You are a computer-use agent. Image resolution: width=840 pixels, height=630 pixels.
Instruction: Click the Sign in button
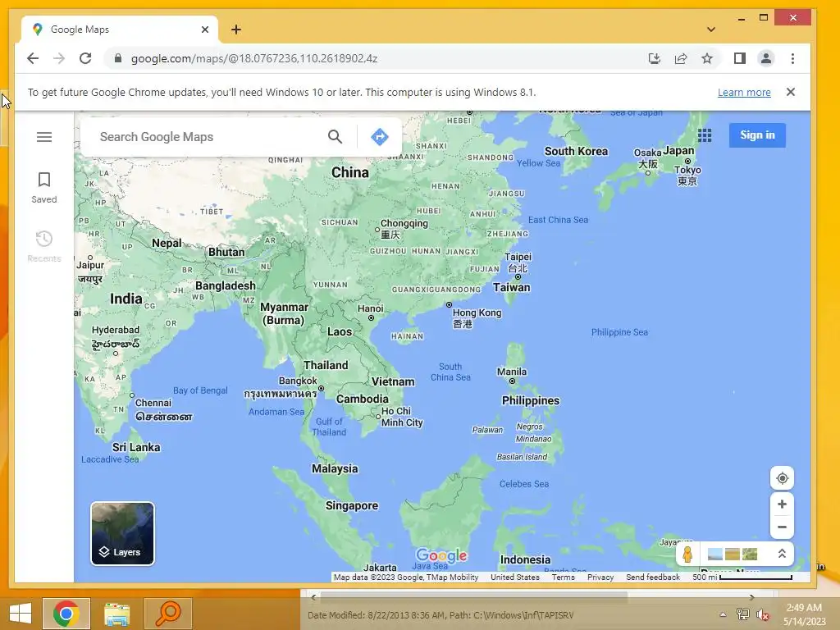757,135
